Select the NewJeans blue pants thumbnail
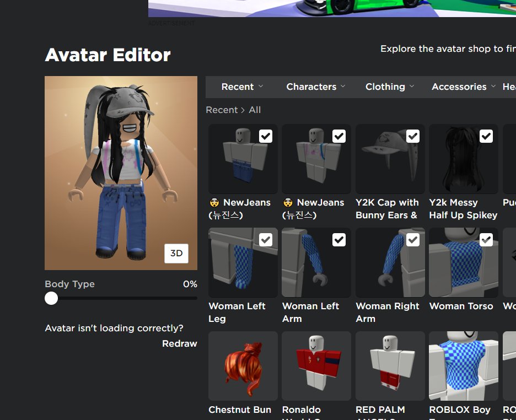The image size is (516, 420). pyautogui.click(x=243, y=159)
